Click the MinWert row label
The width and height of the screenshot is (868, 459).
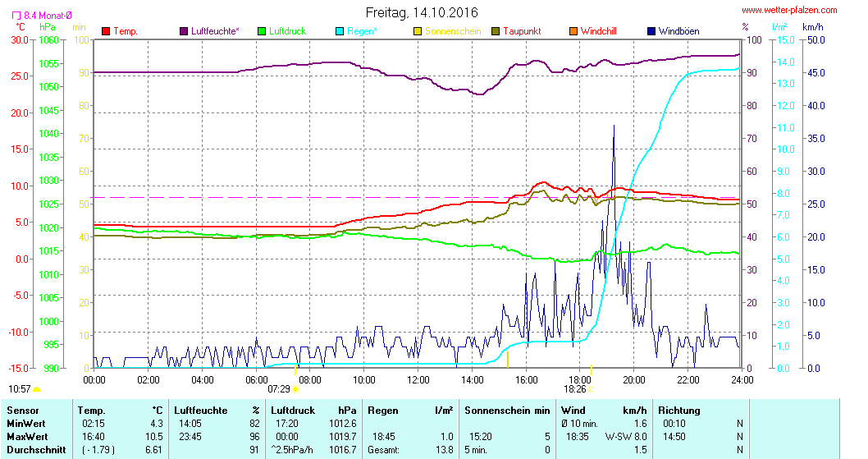[26, 424]
